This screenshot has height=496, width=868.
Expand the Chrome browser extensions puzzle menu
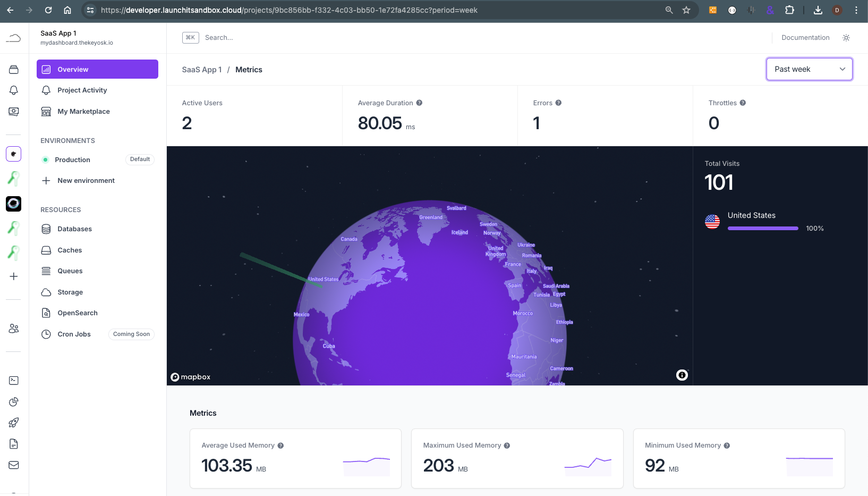(790, 10)
